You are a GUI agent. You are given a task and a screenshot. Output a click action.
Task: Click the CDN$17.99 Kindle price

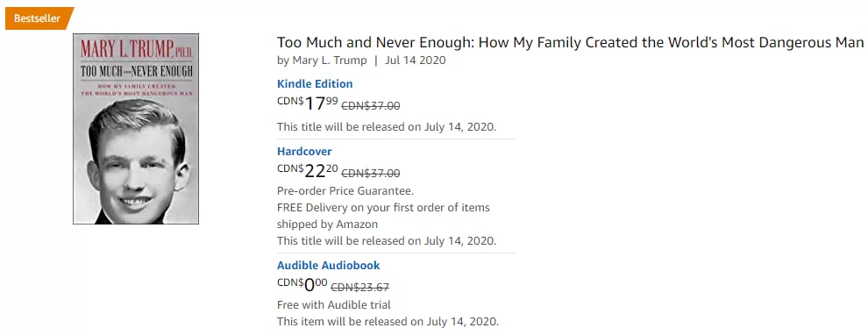pyautogui.click(x=307, y=103)
